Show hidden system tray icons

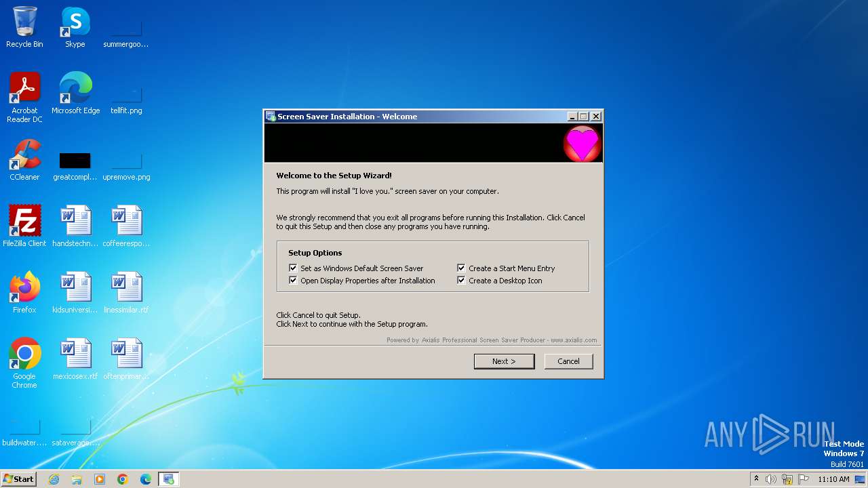pos(756,479)
